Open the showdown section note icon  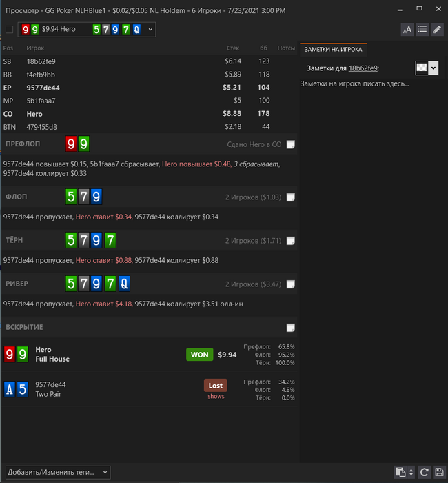290,328
